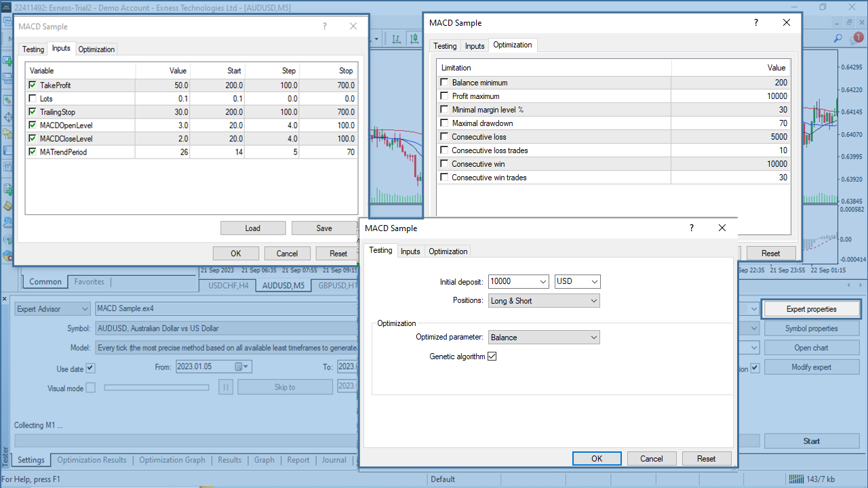Uncheck the TakeProfit variable checkbox
868x488 pixels.
point(33,85)
